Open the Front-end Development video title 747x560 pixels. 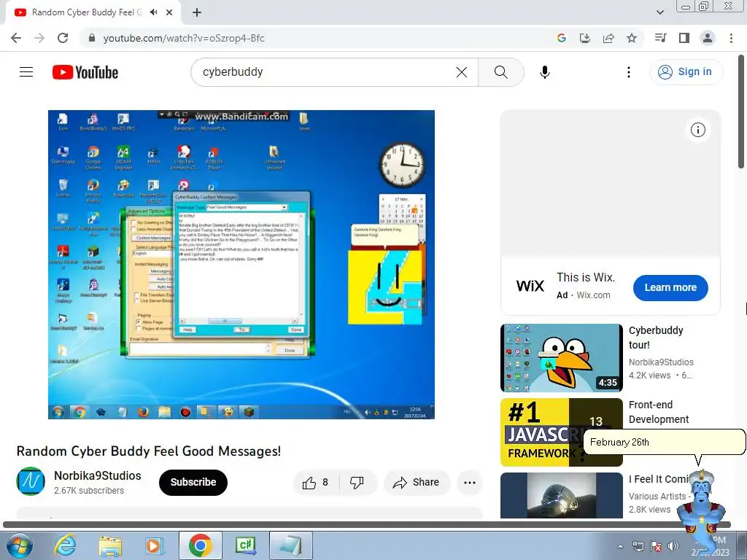click(659, 412)
